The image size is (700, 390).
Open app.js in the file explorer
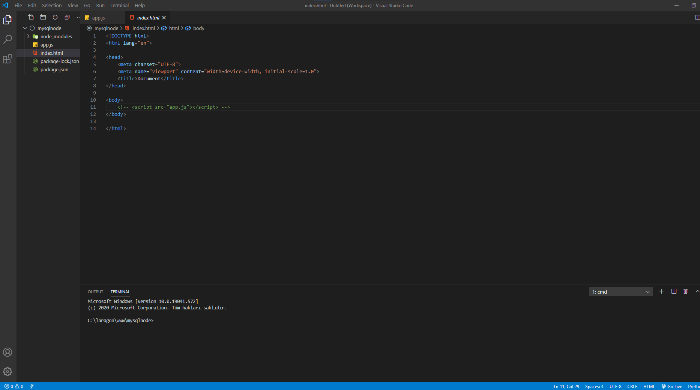point(48,45)
